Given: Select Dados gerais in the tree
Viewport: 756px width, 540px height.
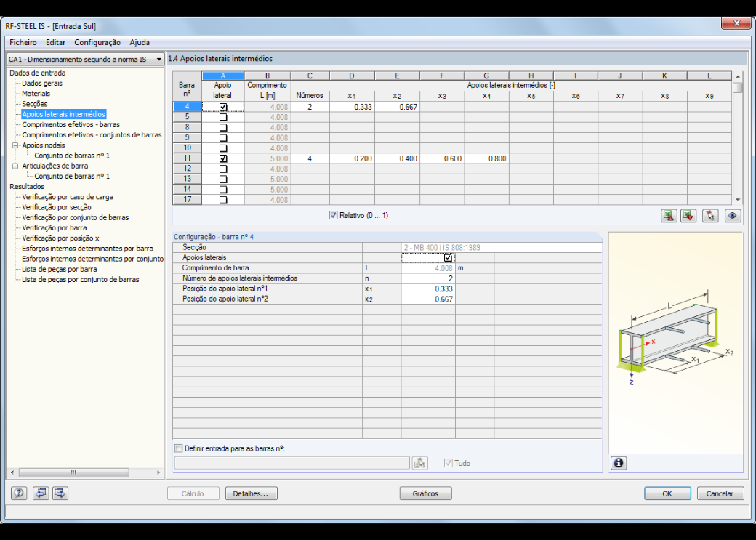Looking at the screenshot, I should (x=42, y=84).
